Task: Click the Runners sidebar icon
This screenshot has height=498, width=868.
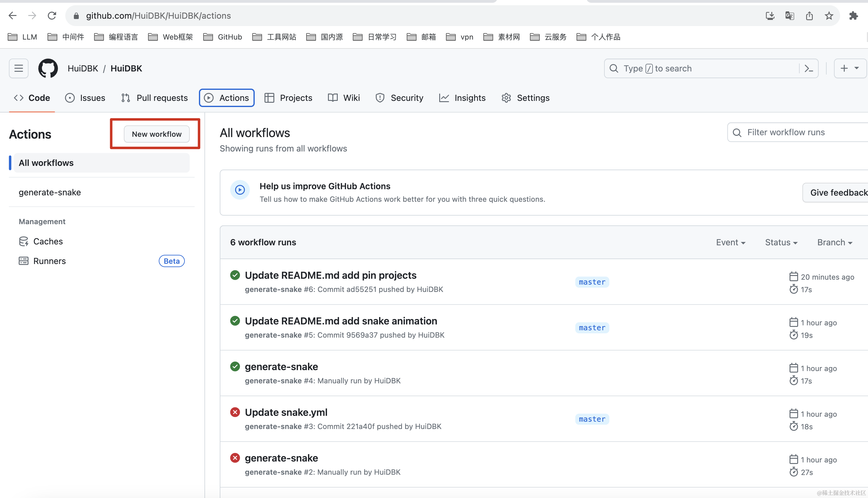Action: pos(23,261)
